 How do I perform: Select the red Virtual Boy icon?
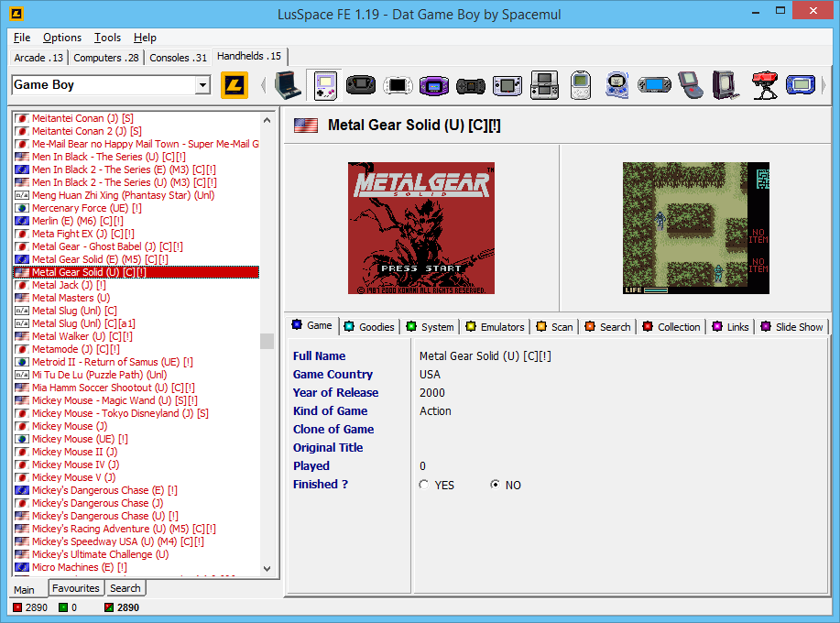[x=765, y=85]
